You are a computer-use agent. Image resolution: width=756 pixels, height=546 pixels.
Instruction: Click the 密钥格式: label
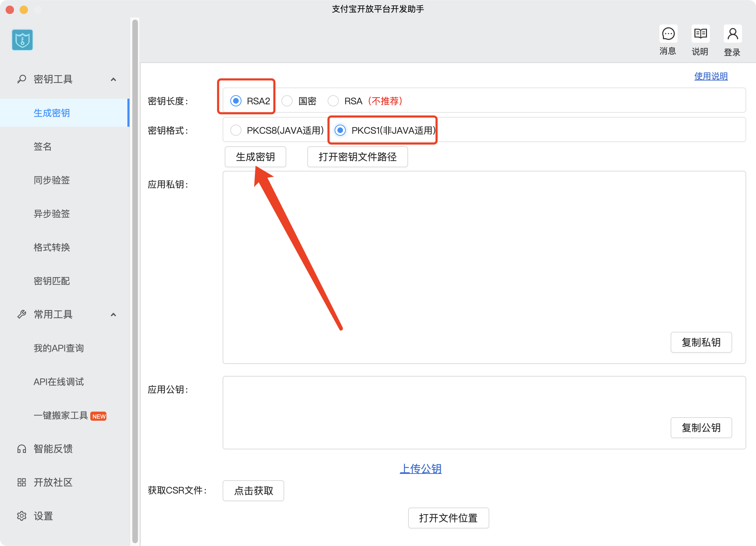[x=168, y=131]
